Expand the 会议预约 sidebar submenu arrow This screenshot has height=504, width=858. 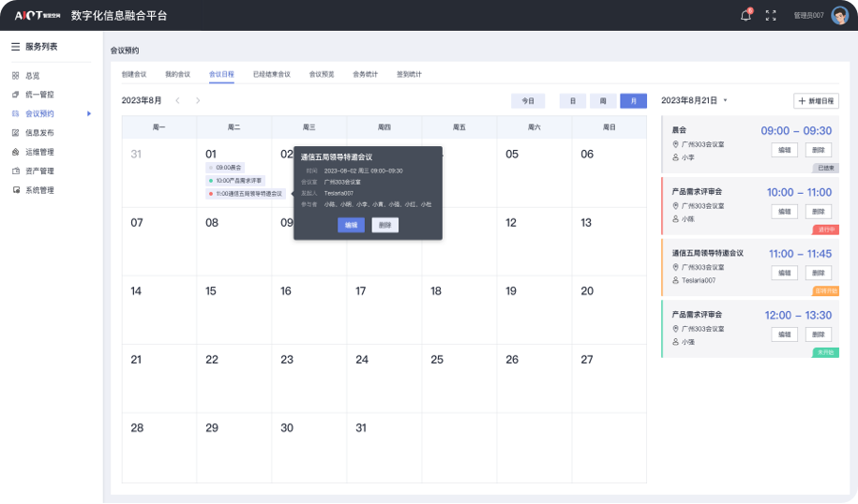coord(89,113)
